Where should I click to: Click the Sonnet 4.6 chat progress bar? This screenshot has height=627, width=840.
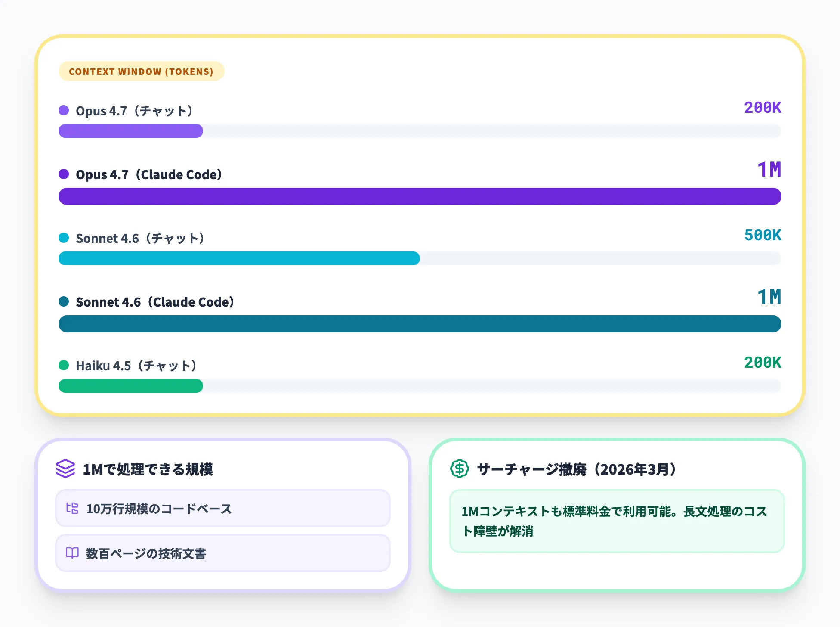(x=420, y=258)
